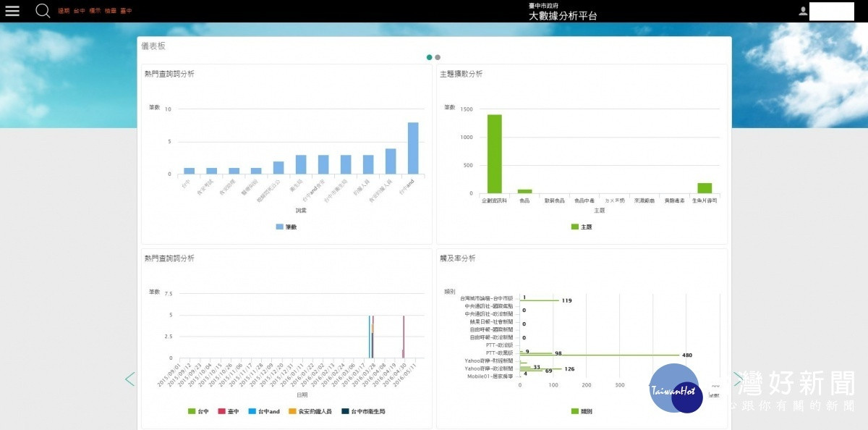Screen dimensions: 868x430
Task: Toggle the 台中and legend series
Action: pyautogui.click(x=264, y=411)
